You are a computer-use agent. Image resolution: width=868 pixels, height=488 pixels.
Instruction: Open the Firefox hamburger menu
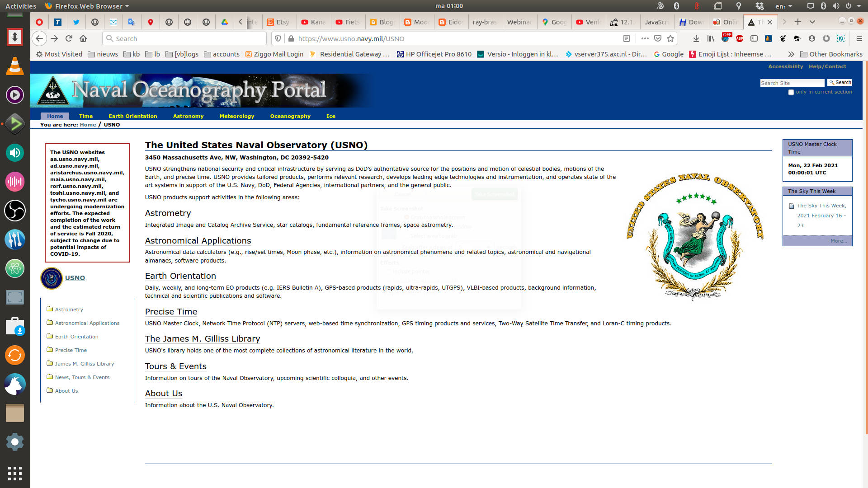pos(859,38)
